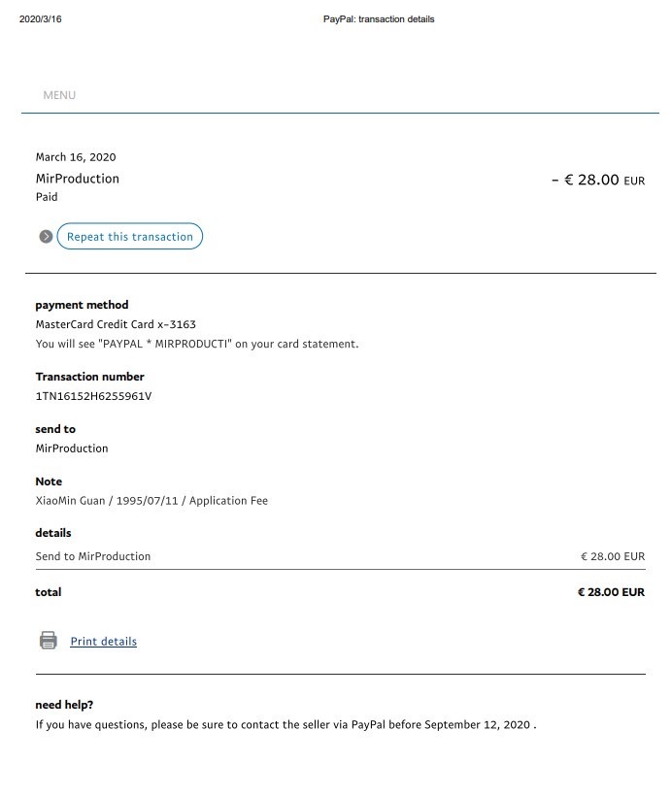Click the contact seller before September 12 text
672x797 pixels.
(x=286, y=724)
